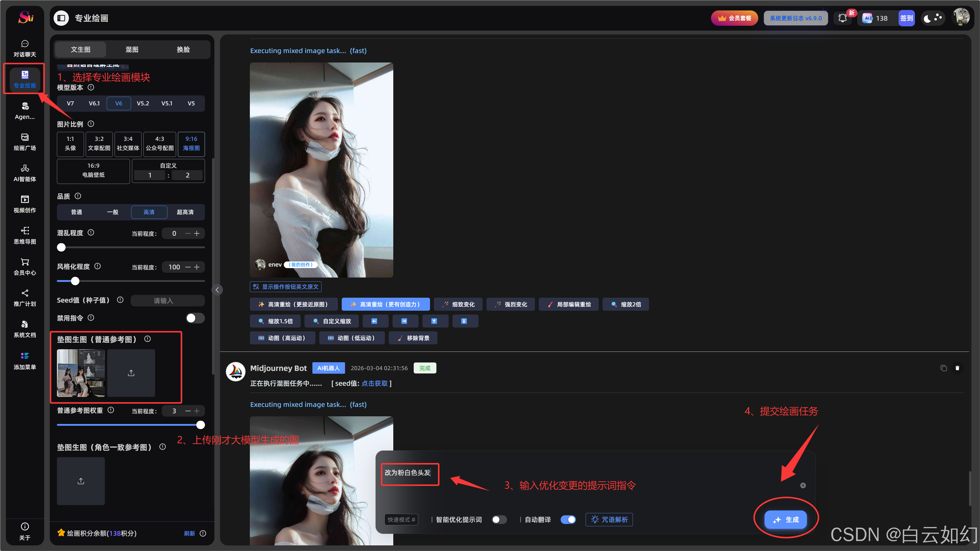Turn on 智能优化提示词 toggle
Viewport: 980px width, 551px height.
pos(499,519)
